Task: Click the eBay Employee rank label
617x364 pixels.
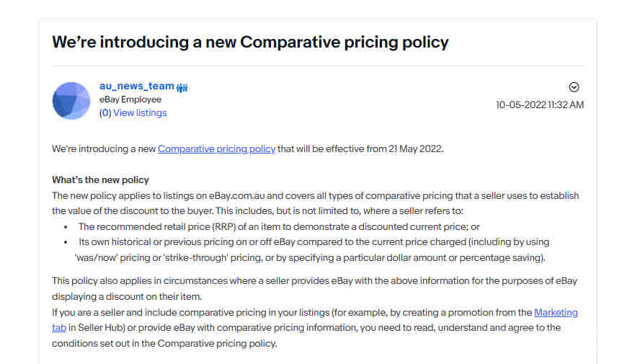Action: click(130, 99)
